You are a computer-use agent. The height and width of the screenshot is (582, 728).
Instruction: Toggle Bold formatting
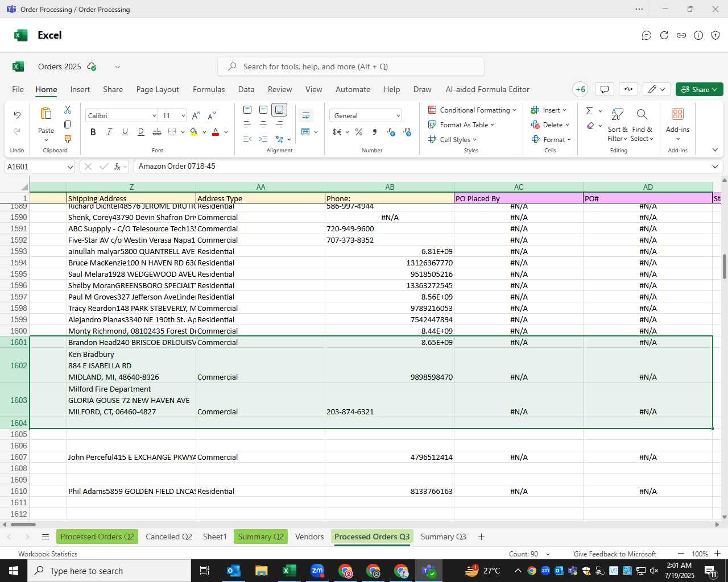(x=93, y=132)
